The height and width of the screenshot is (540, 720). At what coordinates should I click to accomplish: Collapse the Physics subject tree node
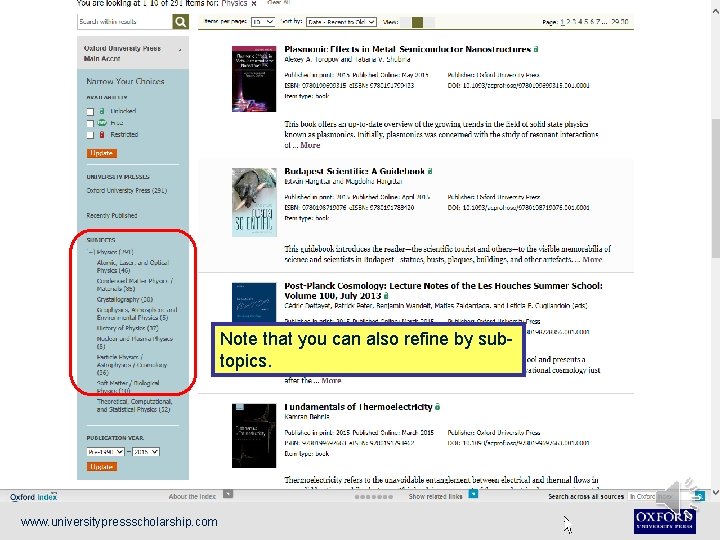(91, 252)
